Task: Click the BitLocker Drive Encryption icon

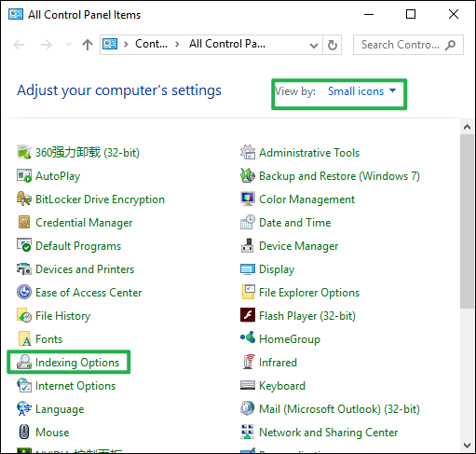Action: (x=24, y=199)
